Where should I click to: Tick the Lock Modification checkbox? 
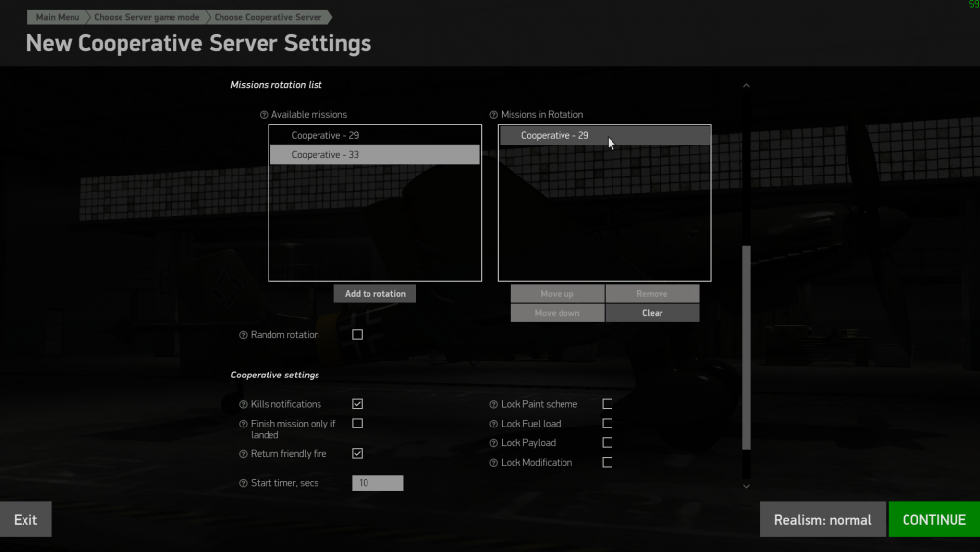(x=607, y=462)
